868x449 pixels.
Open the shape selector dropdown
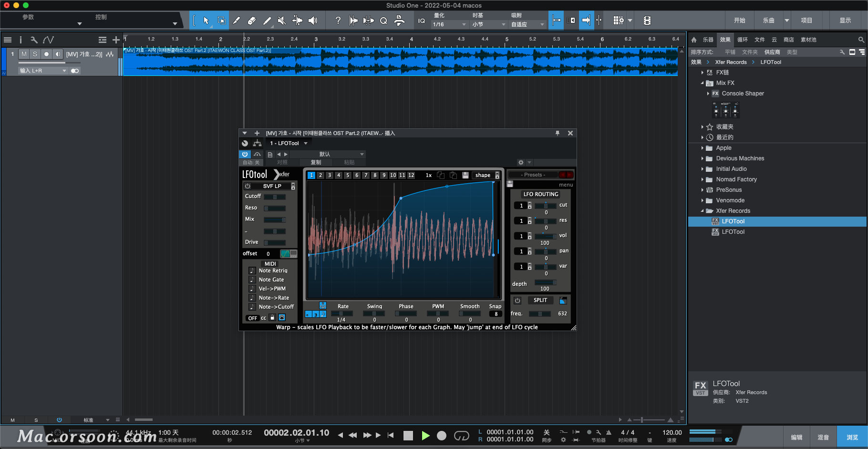486,175
